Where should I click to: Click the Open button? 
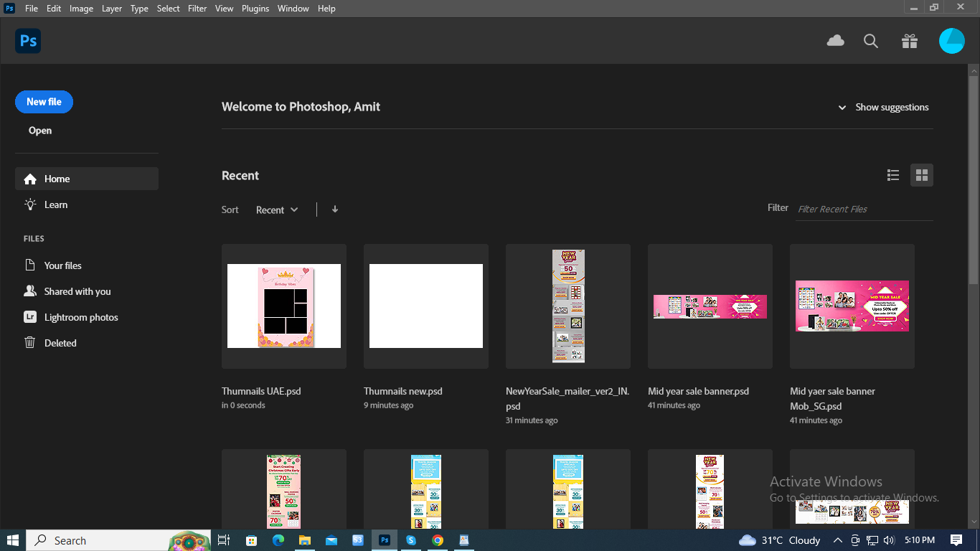tap(40, 131)
